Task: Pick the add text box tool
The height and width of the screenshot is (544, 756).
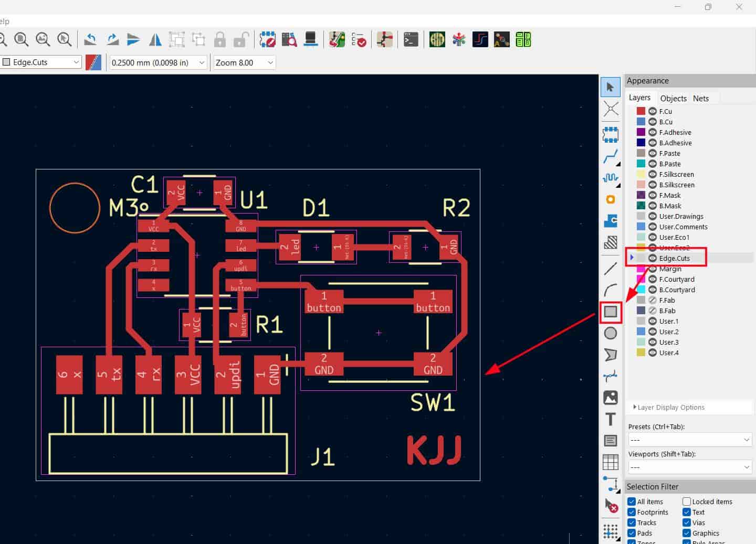Action: point(610,441)
